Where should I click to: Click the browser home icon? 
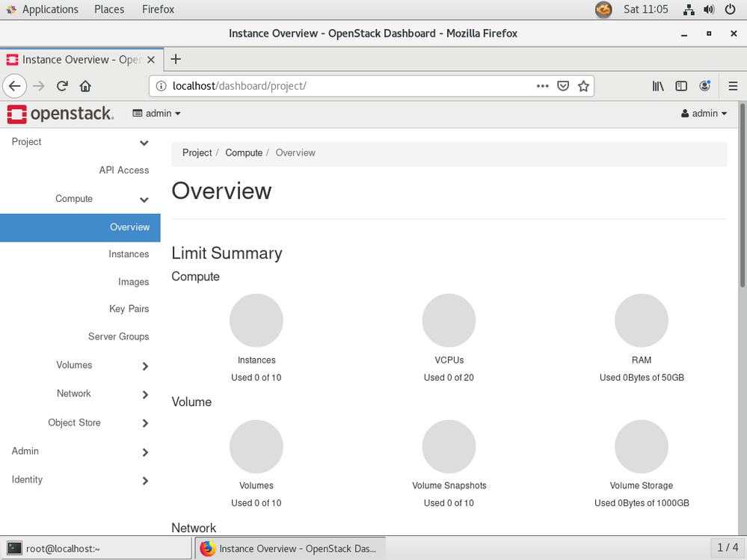coord(85,86)
